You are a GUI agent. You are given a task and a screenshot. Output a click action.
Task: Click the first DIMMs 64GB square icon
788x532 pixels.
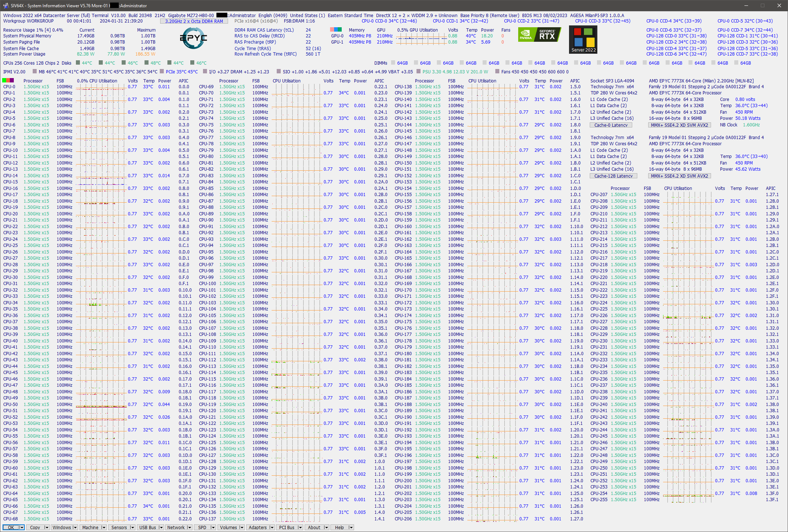click(x=393, y=63)
